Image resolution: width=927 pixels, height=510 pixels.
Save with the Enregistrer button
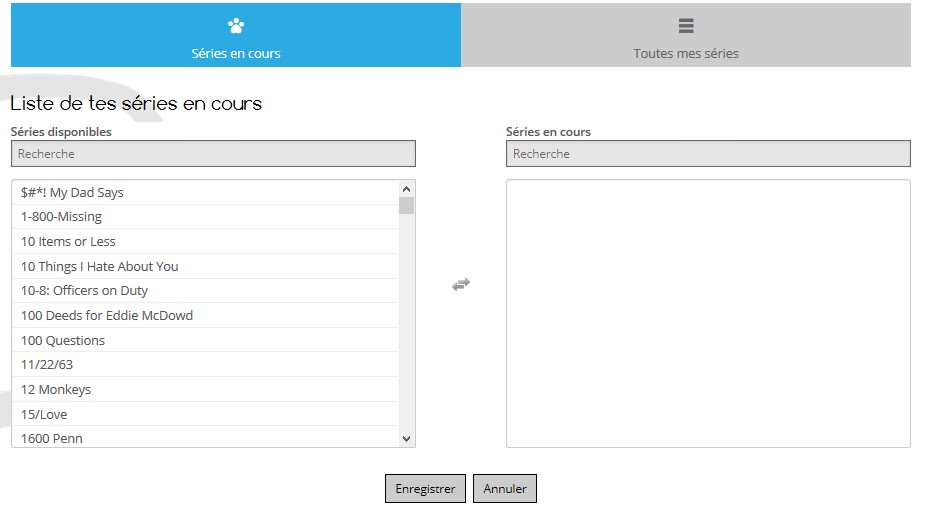[425, 489]
